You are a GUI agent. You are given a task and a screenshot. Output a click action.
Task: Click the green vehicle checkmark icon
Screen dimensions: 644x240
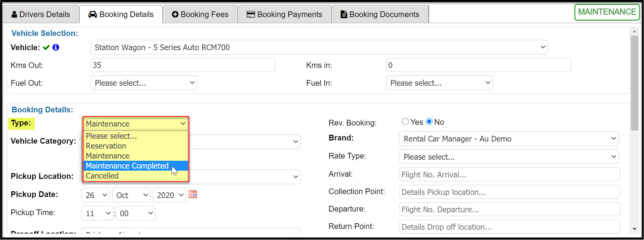(x=46, y=48)
